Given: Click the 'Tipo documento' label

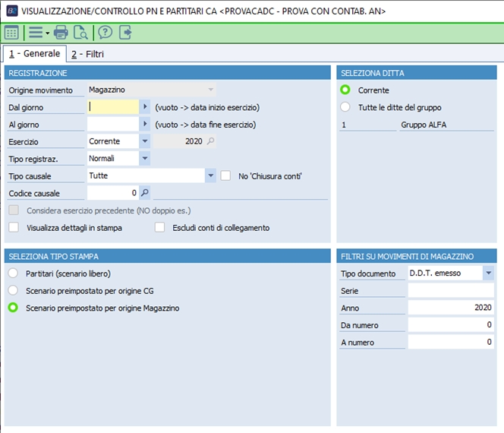Looking at the screenshot, I should point(368,273).
